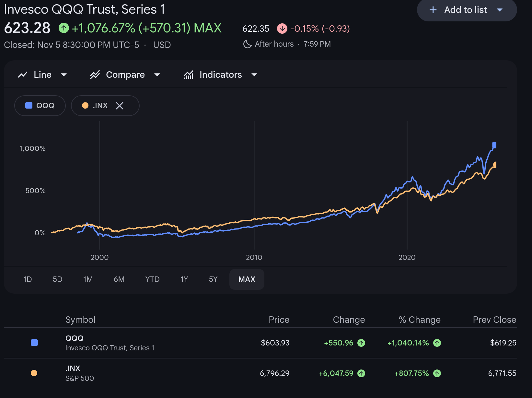Switch to the 5Y time range
Image resolution: width=532 pixels, height=398 pixels.
tap(213, 279)
